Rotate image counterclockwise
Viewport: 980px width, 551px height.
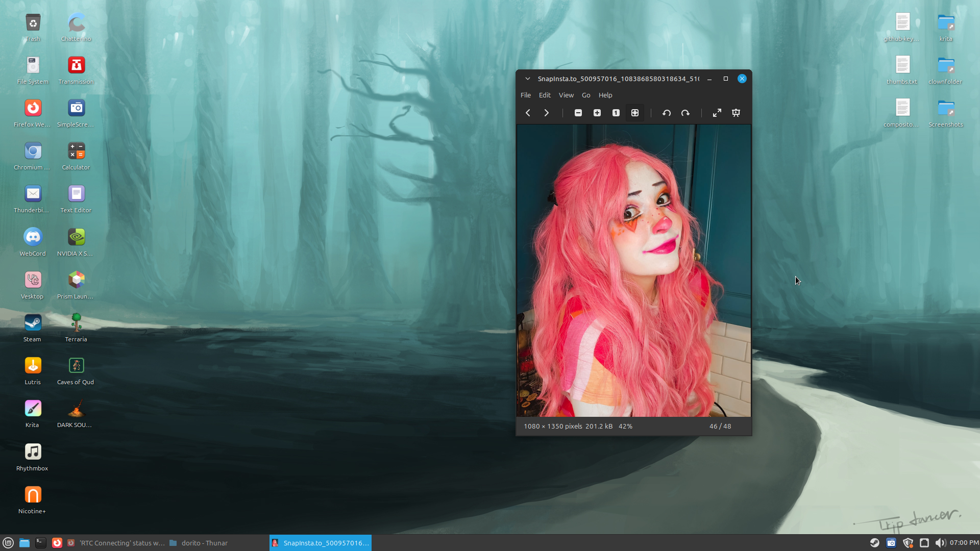tap(667, 113)
